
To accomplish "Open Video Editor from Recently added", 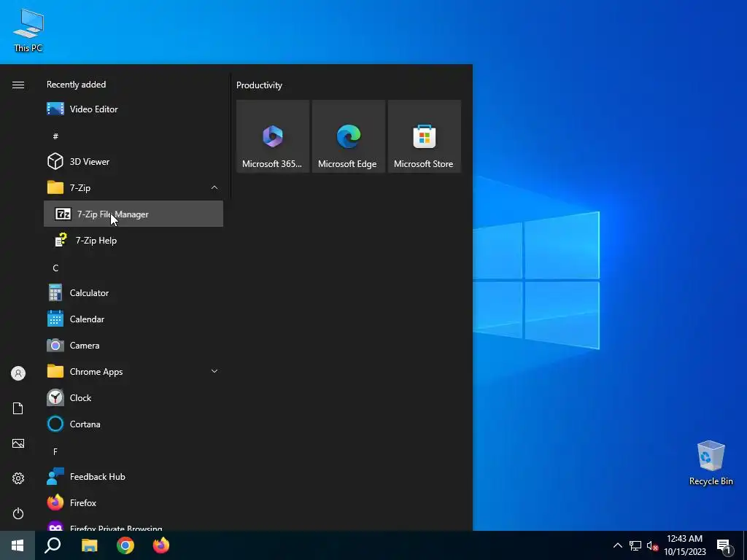I will pyautogui.click(x=133, y=109).
